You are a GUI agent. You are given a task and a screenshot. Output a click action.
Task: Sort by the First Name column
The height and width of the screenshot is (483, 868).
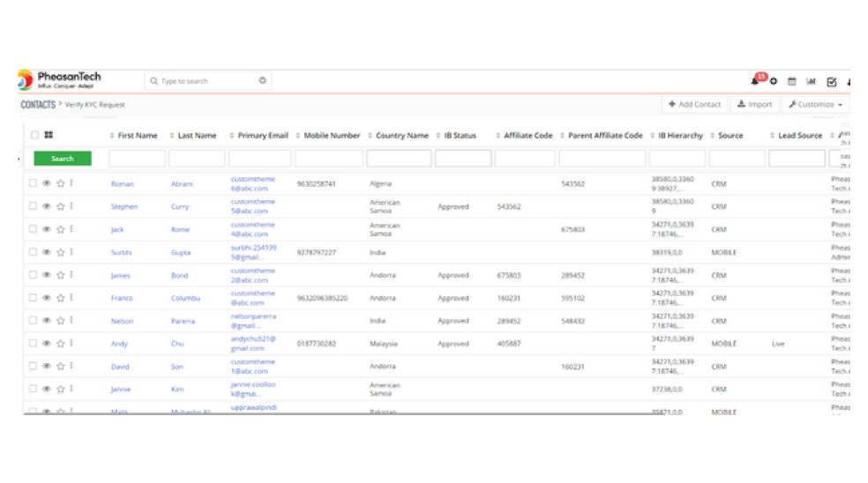pos(137,136)
